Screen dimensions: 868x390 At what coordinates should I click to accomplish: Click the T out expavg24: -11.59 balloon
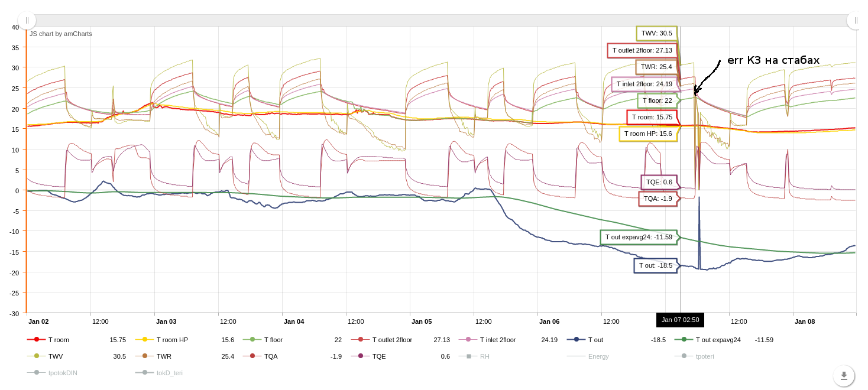tap(639, 237)
